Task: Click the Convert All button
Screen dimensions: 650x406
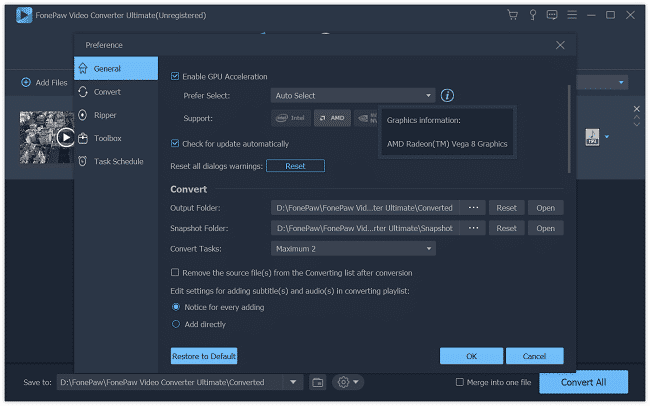Action: (x=583, y=382)
